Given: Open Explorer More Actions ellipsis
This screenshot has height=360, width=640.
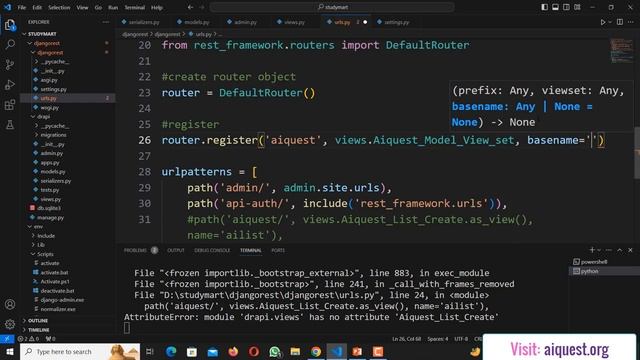Looking at the screenshot, I should (106, 22).
